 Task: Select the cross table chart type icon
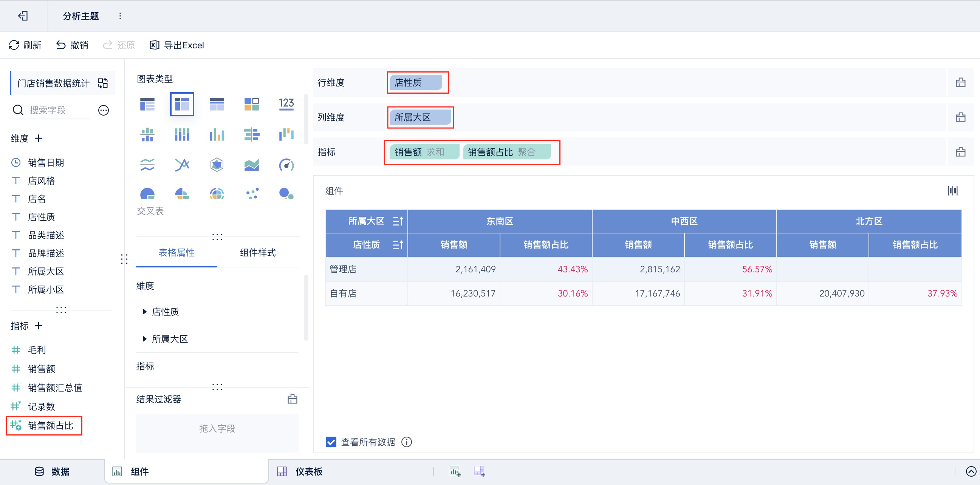pyautogui.click(x=182, y=104)
